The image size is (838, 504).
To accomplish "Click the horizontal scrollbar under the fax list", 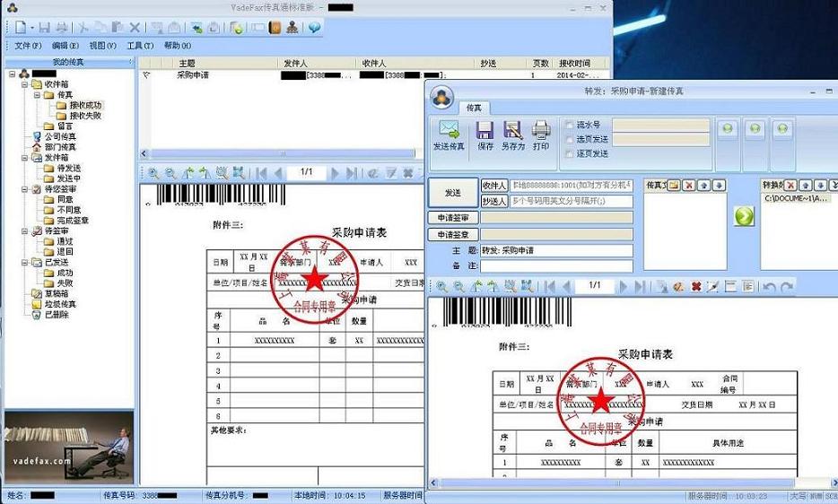I will pyautogui.click(x=284, y=154).
